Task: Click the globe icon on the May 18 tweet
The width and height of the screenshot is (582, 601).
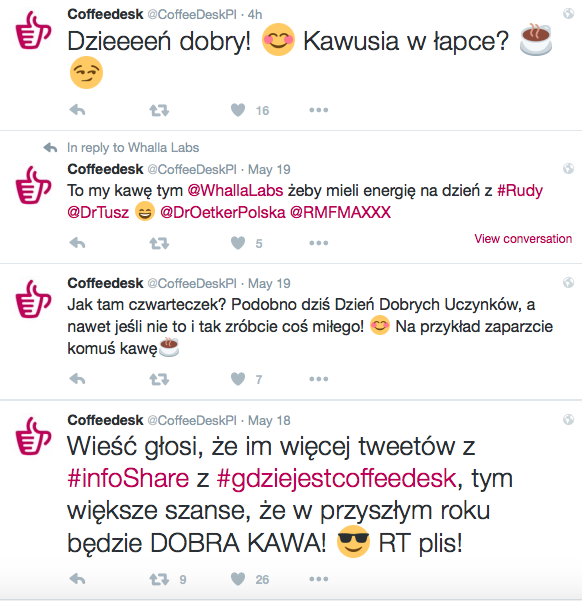Action: [x=568, y=419]
